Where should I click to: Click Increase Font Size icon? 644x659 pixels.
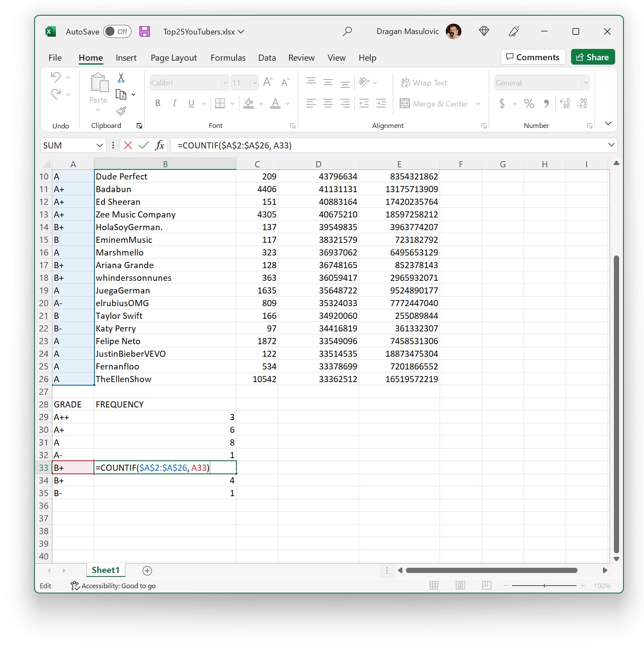point(268,82)
